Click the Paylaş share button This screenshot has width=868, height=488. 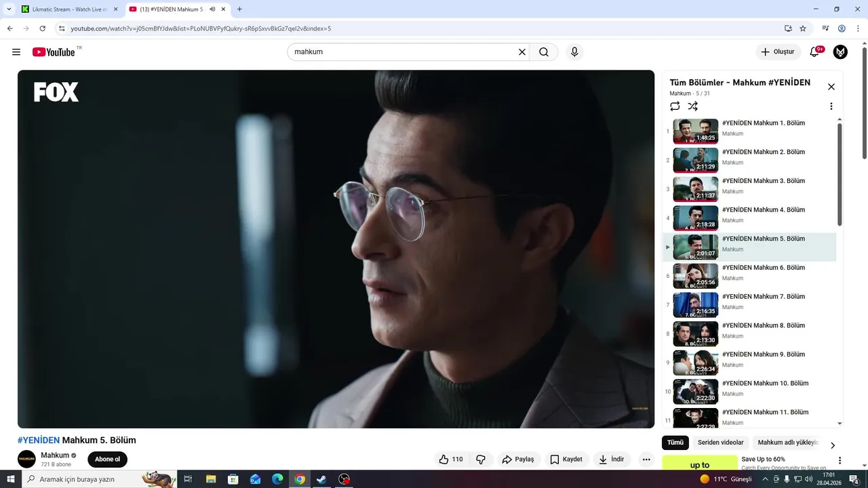click(x=519, y=460)
